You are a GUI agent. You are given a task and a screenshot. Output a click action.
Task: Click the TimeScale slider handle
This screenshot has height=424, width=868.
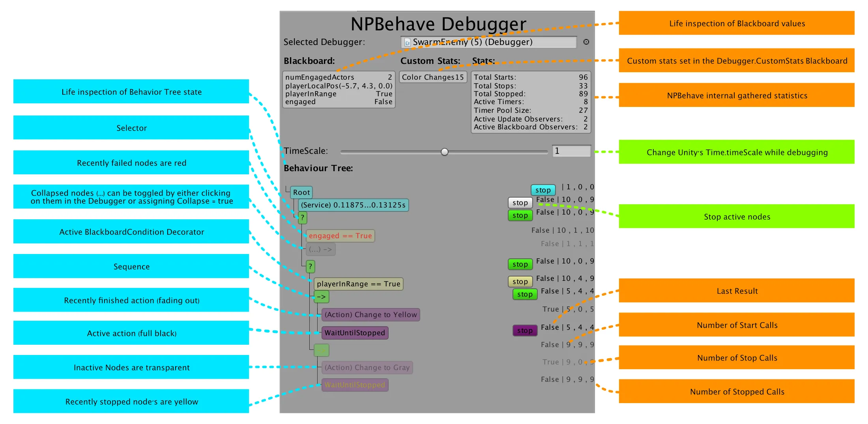tap(445, 151)
